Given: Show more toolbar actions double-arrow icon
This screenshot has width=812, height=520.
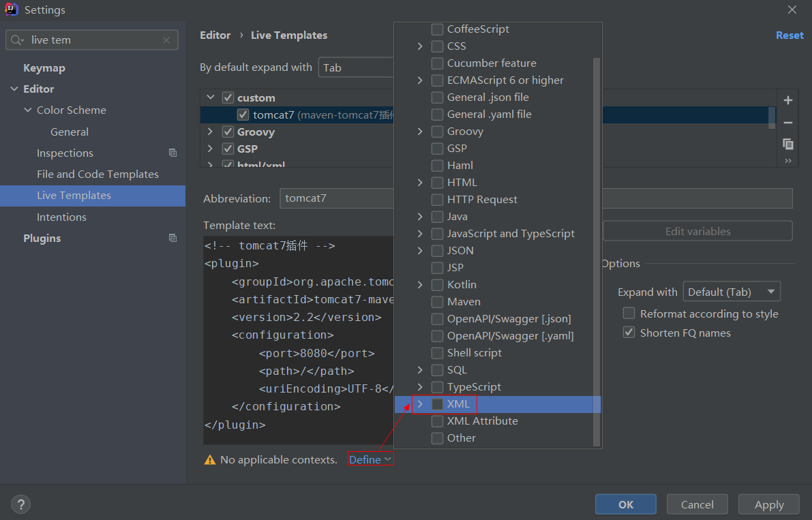Looking at the screenshot, I should click(x=787, y=161).
